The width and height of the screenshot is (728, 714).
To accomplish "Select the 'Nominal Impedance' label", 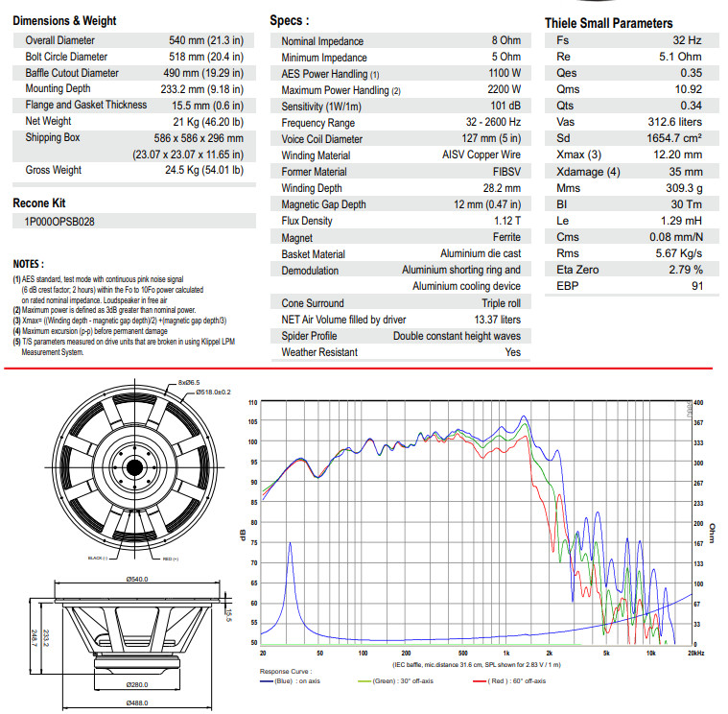I will point(322,41).
